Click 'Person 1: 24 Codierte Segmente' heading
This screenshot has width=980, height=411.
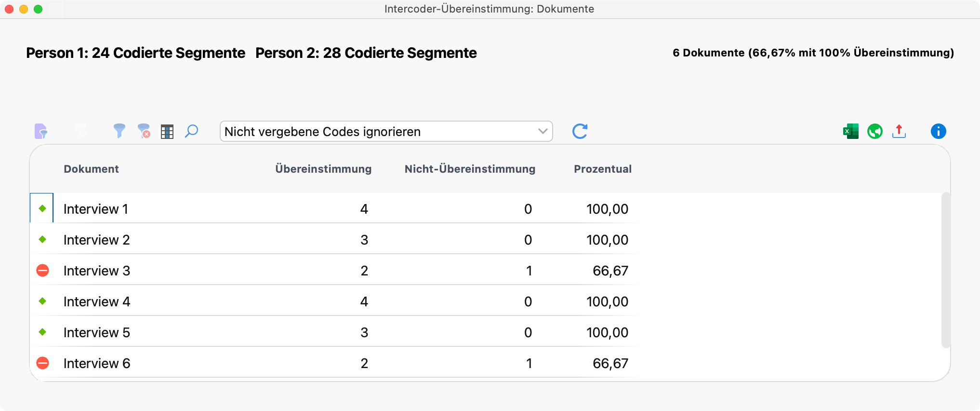(135, 53)
